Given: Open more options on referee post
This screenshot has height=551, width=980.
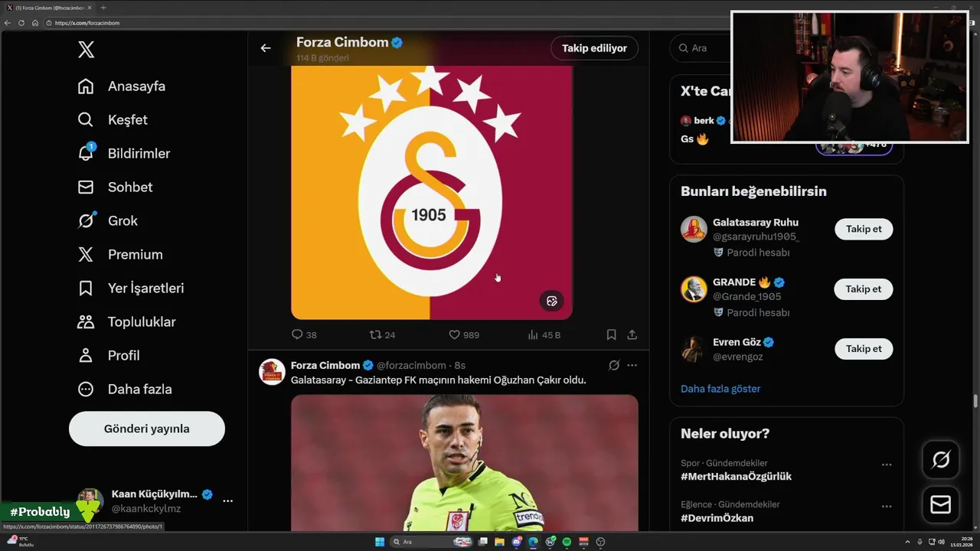Looking at the screenshot, I should (x=632, y=366).
